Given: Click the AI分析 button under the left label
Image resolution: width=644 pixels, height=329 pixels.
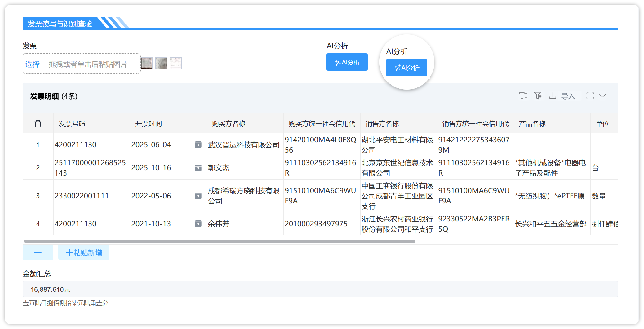Looking at the screenshot, I should pos(347,62).
